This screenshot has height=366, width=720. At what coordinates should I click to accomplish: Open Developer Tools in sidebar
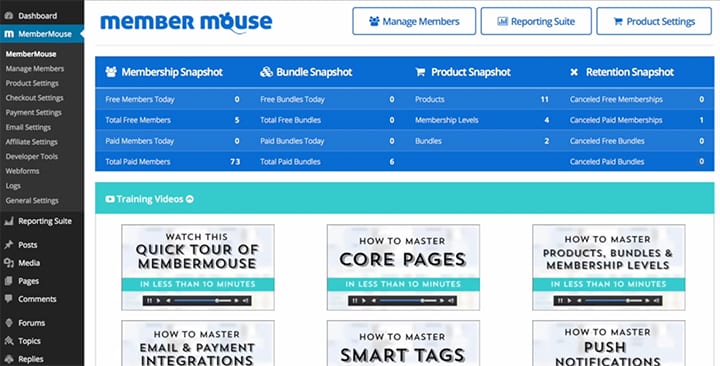click(x=32, y=157)
